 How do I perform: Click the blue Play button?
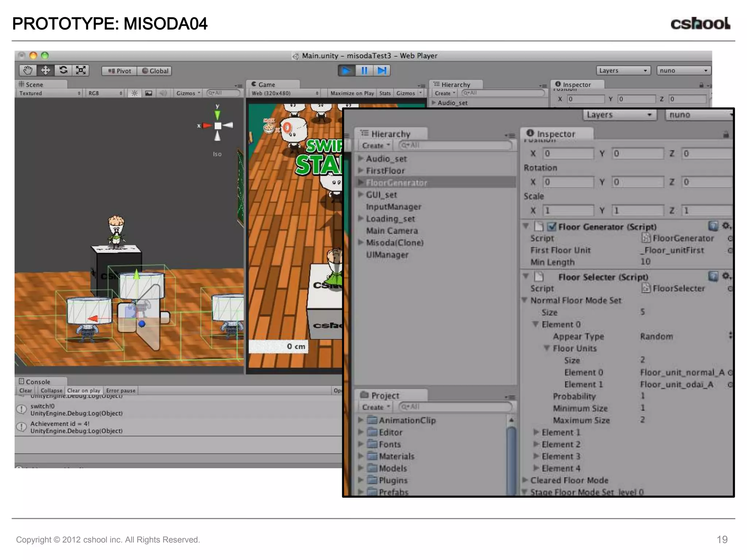[346, 70]
